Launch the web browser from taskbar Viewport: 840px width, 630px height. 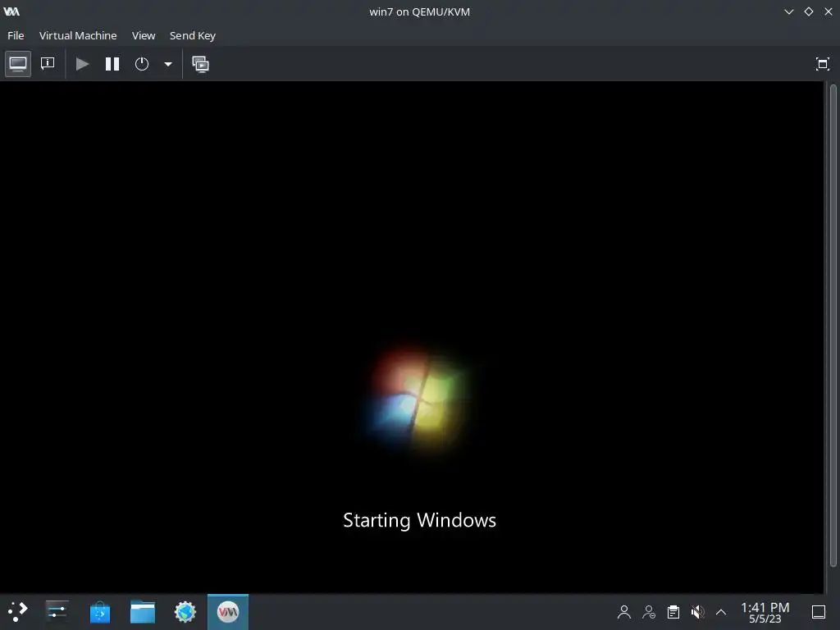click(x=185, y=612)
